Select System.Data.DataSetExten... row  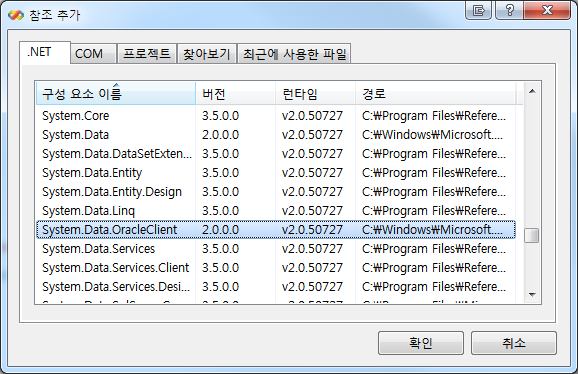tap(276, 154)
